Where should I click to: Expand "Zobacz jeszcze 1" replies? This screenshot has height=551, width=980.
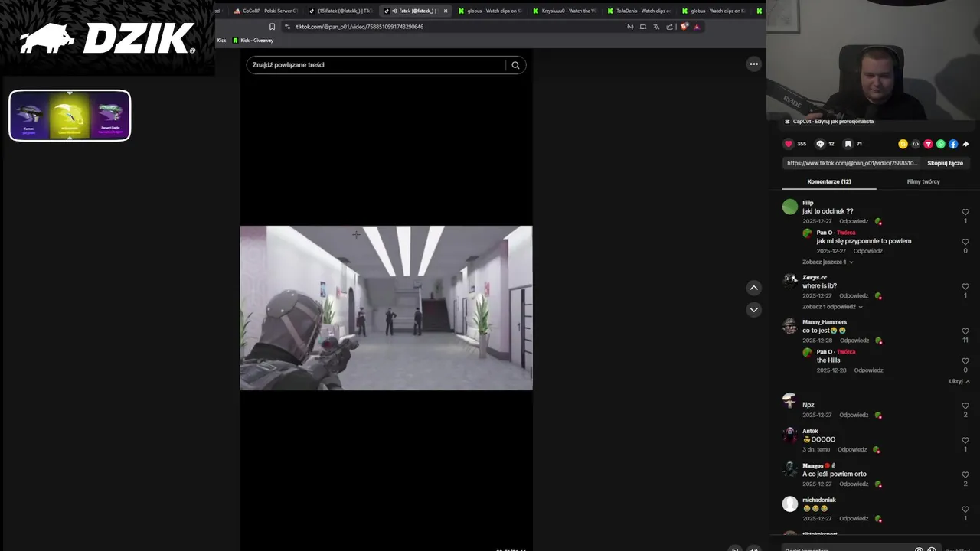click(x=828, y=262)
